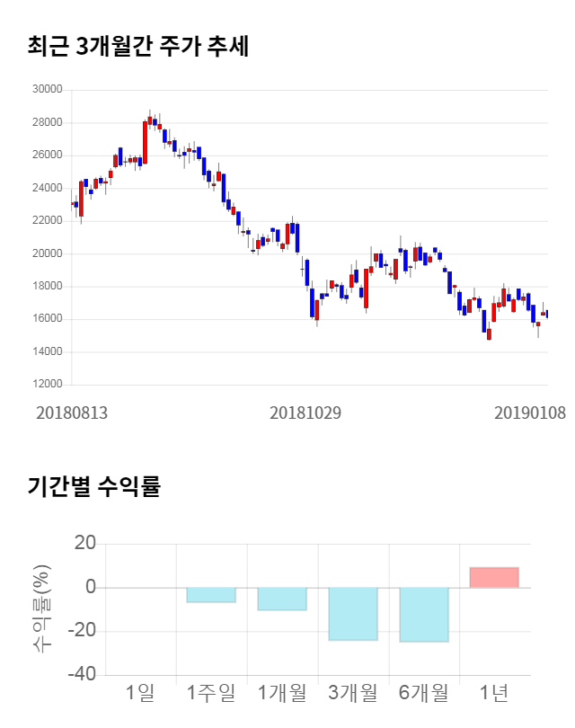Click the 1주일 return bar
The image size is (575, 728).
[x=211, y=595]
